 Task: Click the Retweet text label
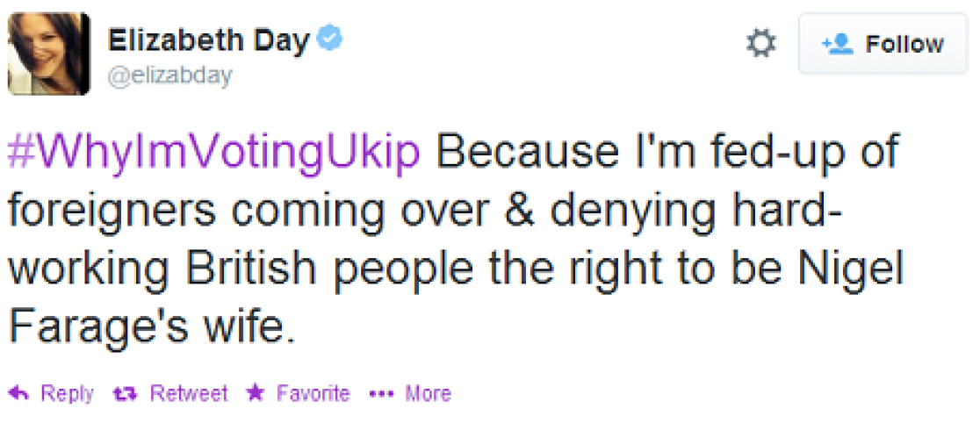189,393
